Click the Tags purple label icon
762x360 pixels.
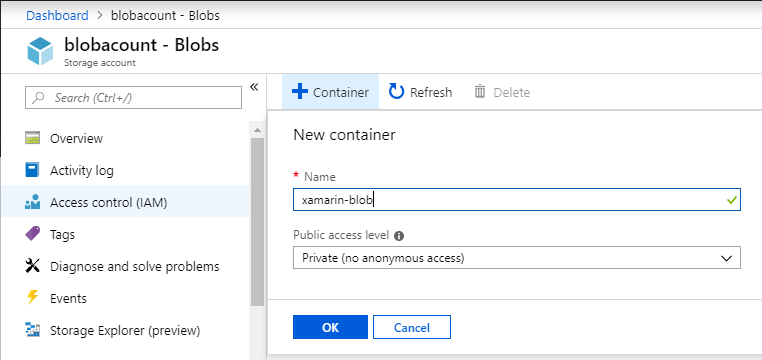(32, 234)
